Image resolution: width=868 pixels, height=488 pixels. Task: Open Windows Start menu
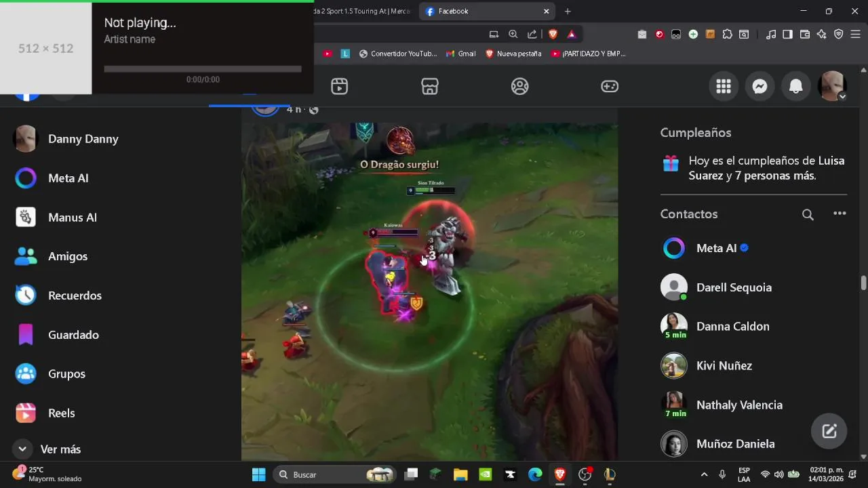258,474
